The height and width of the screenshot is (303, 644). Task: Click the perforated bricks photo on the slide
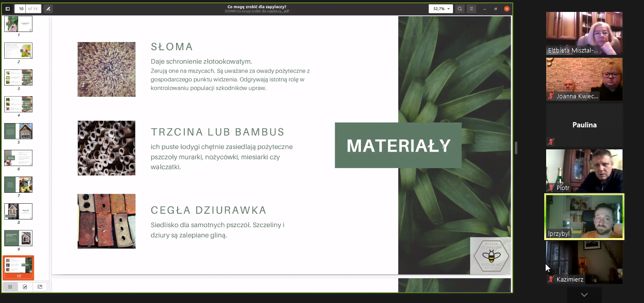(x=106, y=221)
